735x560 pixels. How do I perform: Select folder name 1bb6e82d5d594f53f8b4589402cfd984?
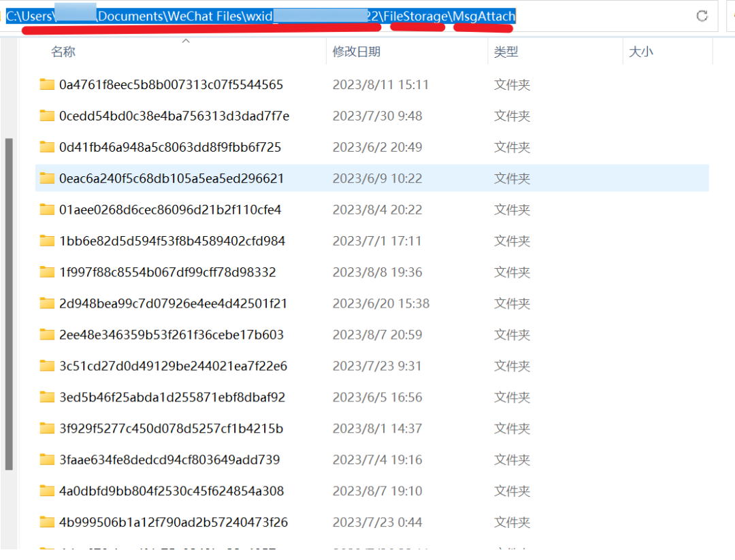coord(172,241)
